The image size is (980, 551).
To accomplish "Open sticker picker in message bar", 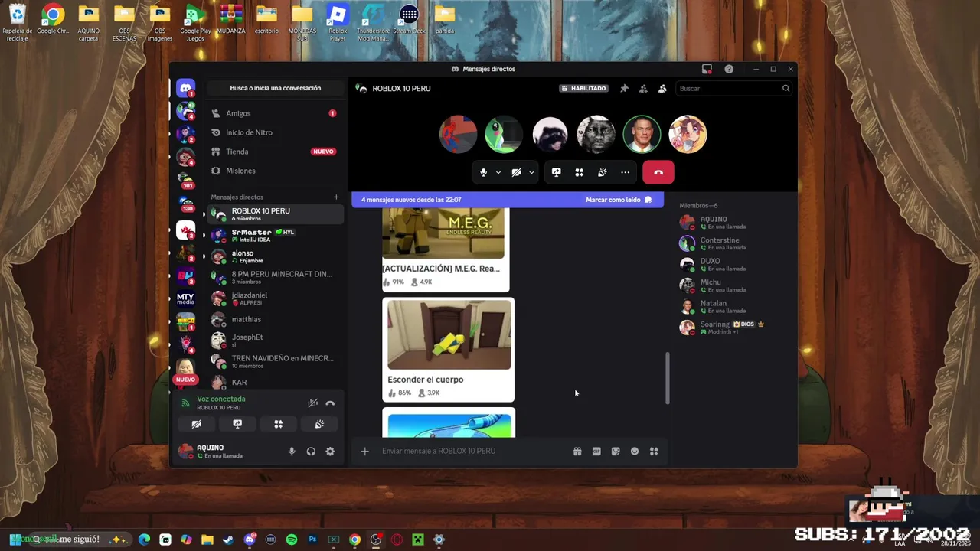I will pos(616,452).
